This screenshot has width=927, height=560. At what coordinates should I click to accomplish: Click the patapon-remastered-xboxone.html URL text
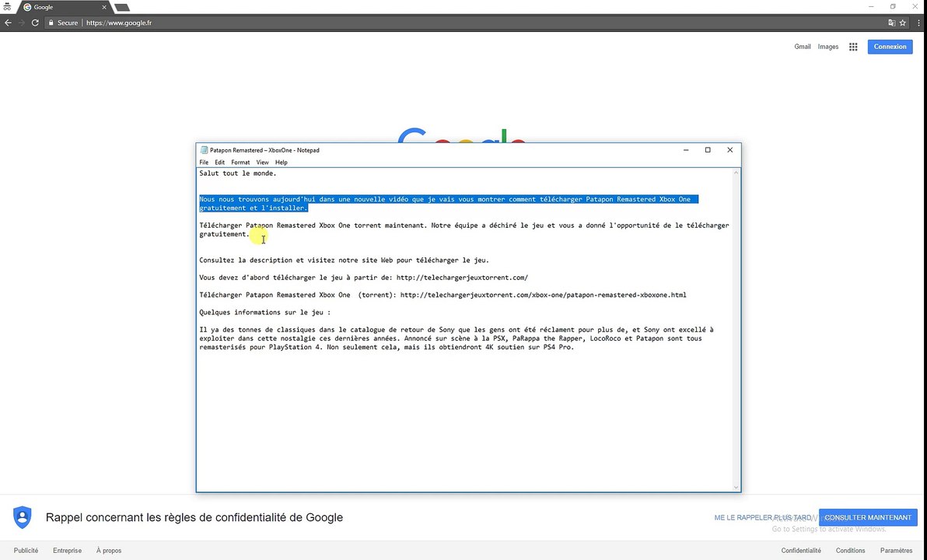544,295
